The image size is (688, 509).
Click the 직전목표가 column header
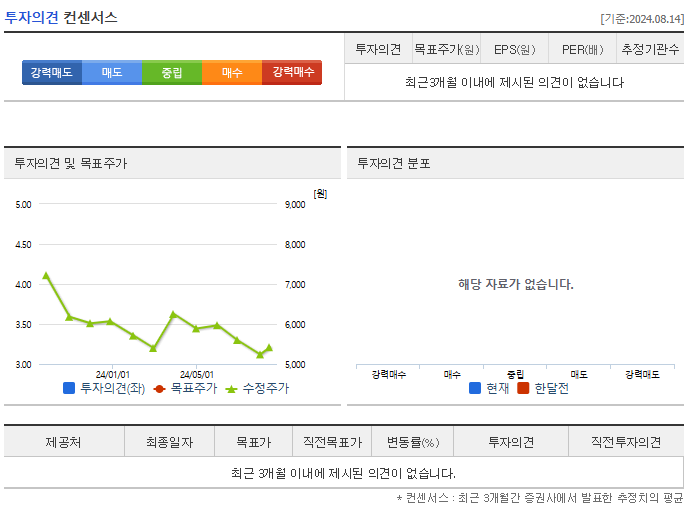(x=332, y=442)
